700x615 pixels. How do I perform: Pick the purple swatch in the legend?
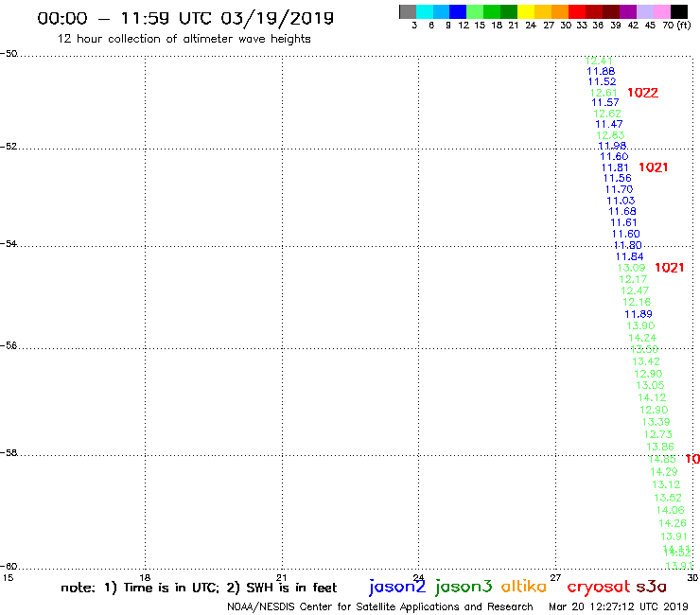tap(628, 12)
